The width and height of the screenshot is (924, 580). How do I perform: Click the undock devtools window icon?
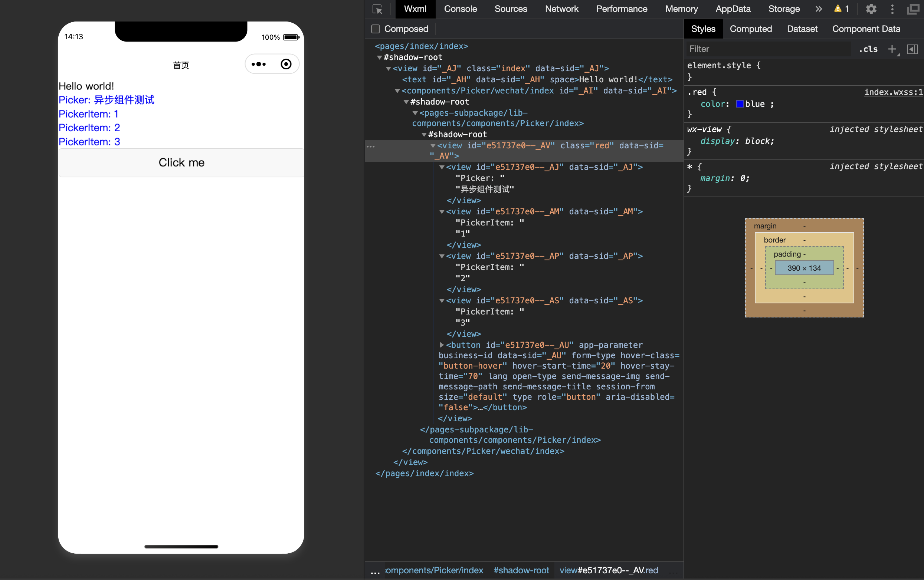[912, 9]
